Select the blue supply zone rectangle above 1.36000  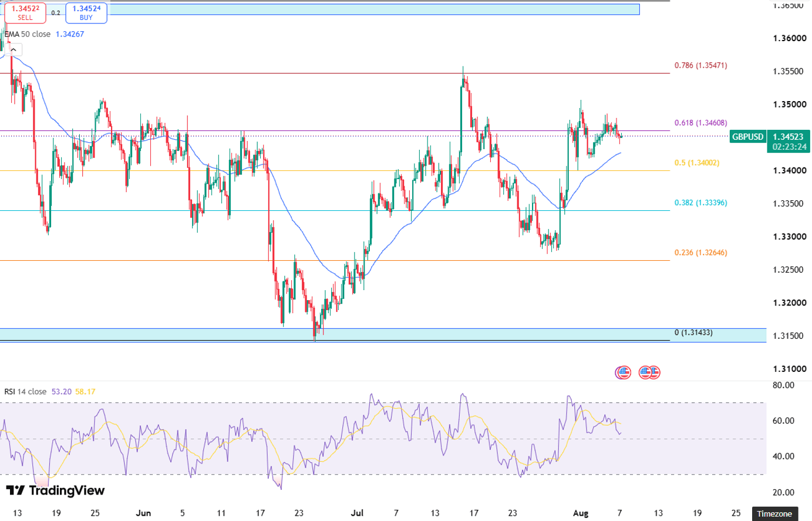pyautogui.click(x=320, y=9)
